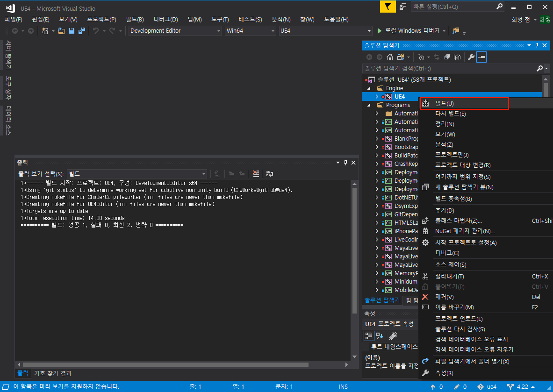Click the Redo toolbar icon
Image resolution: width=553 pixels, height=392 pixels.
[x=112, y=31]
